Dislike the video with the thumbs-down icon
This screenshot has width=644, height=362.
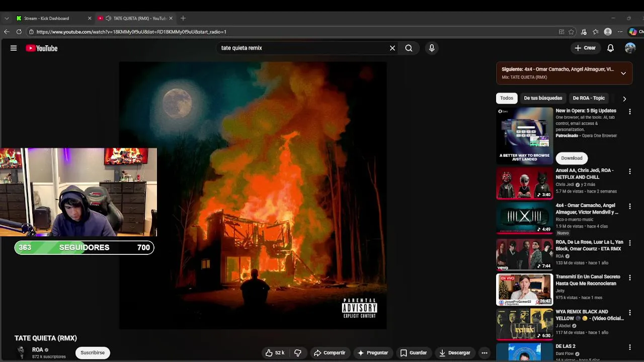[x=298, y=353]
